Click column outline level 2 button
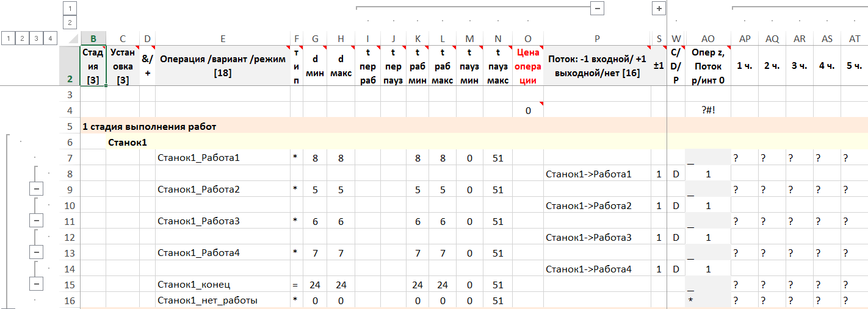868x309 pixels. (x=70, y=23)
